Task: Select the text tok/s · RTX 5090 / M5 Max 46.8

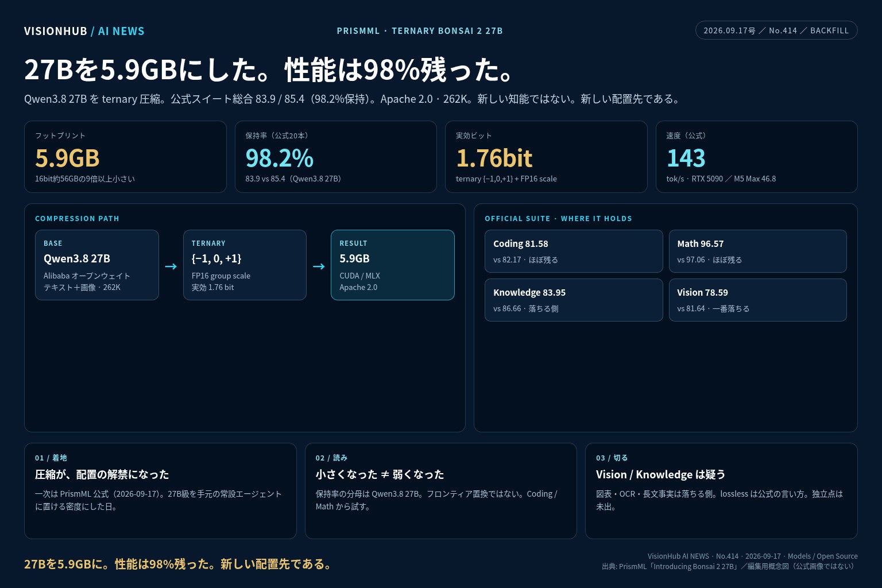Action: coord(721,179)
